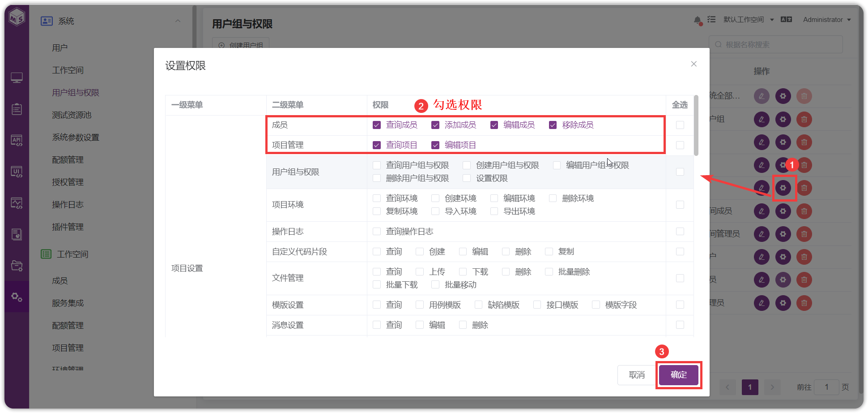This screenshot has width=868, height=413.
Task: Click delete icon in the 间管理员 row
Action: [x=804, y=234]
